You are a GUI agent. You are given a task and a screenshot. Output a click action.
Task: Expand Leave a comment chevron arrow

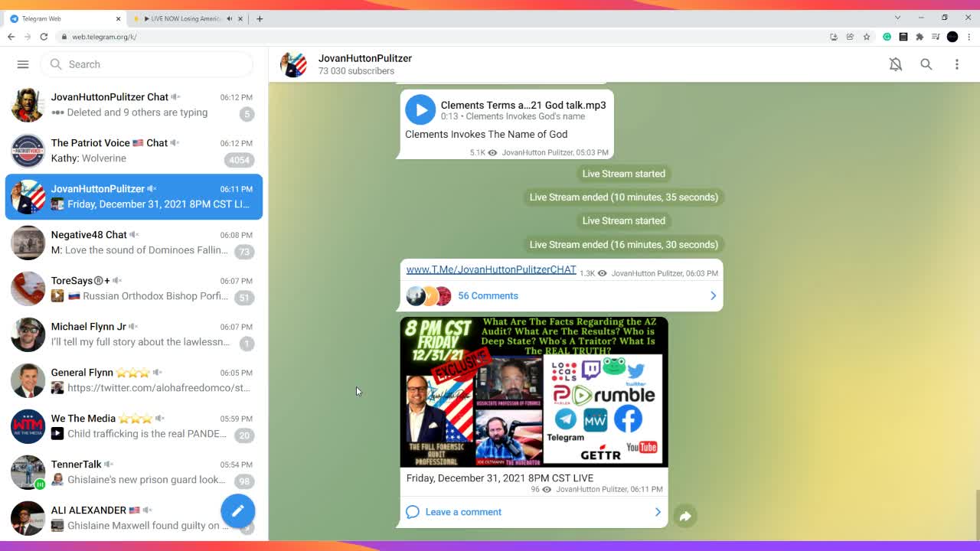[x=658, y=512]
